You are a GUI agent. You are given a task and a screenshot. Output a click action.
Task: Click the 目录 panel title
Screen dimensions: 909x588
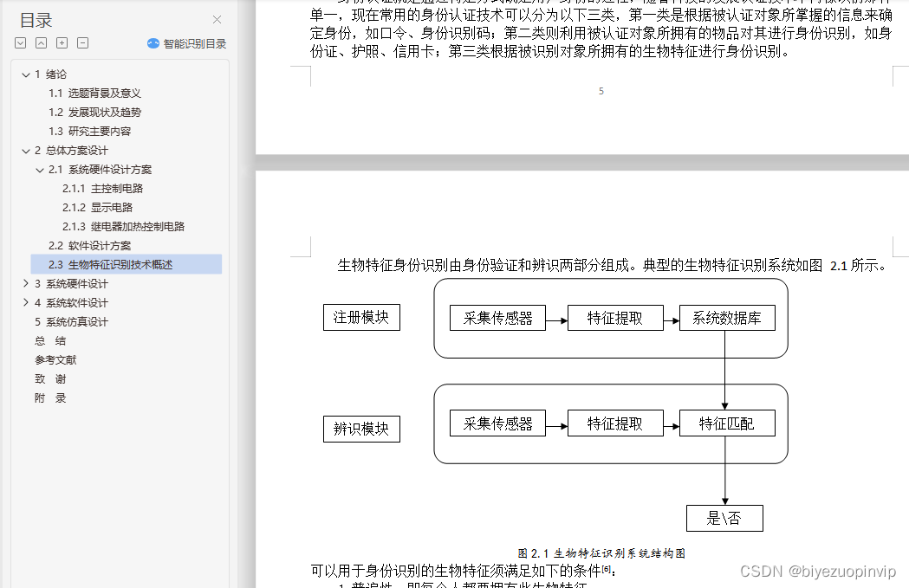[x=36, y=21]
